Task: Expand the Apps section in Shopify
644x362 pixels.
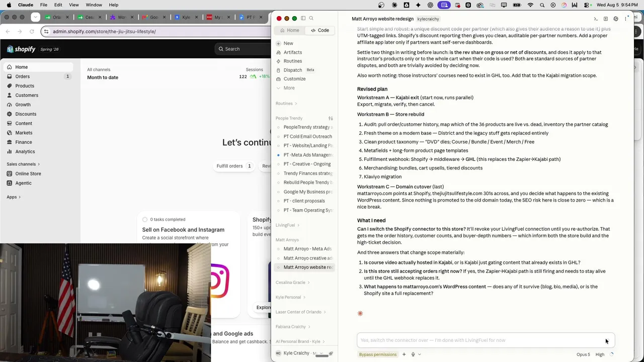Action: pyautogui.click(x=14, y=197)
